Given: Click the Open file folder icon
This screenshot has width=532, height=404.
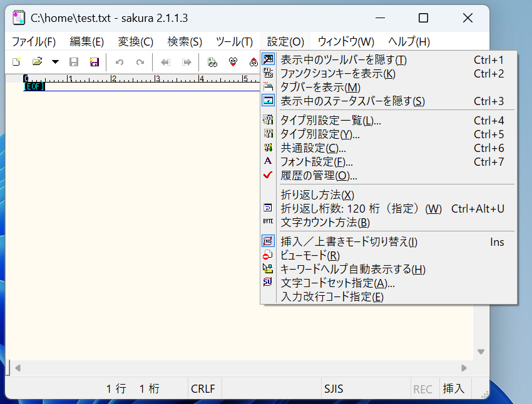Looking at the screenshot, I should click(x=38, y=61).
